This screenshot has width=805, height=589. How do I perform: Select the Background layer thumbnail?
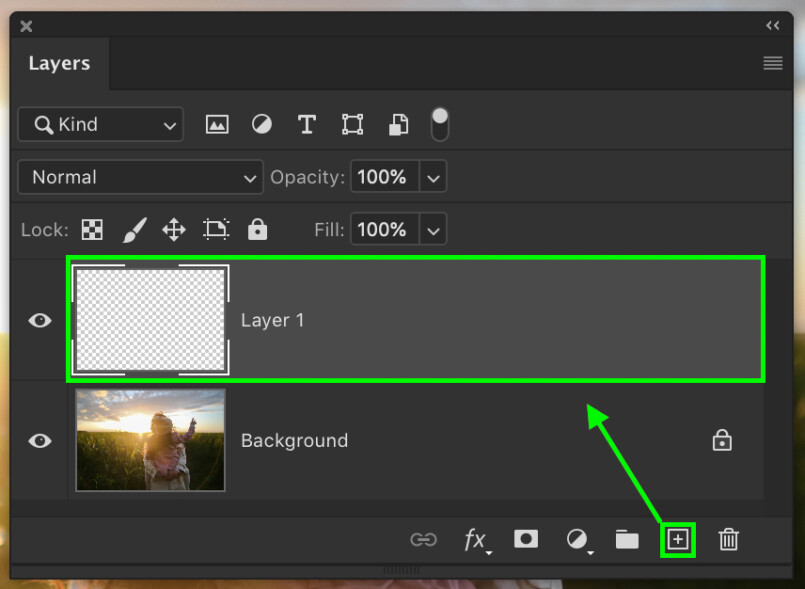pyautogui.click(x=149, y=440)
